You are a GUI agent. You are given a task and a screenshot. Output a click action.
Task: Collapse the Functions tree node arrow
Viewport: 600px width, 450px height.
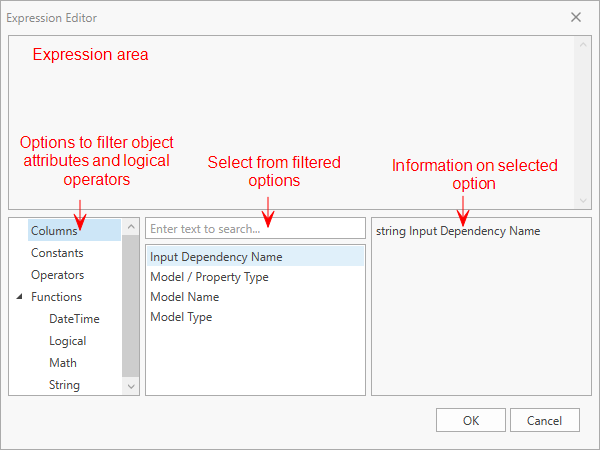20,297
